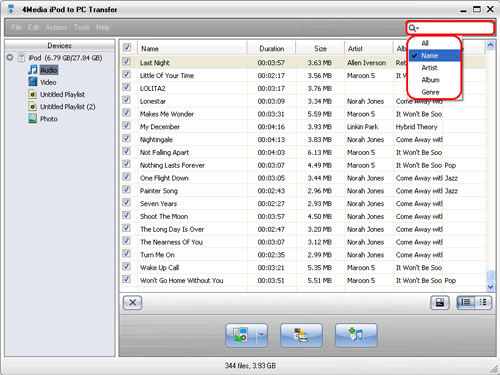Image resolution: width=500 pixels, height=375 pixels.
Task: Choose Artist in search filter menu
Action: pos(435,68)
